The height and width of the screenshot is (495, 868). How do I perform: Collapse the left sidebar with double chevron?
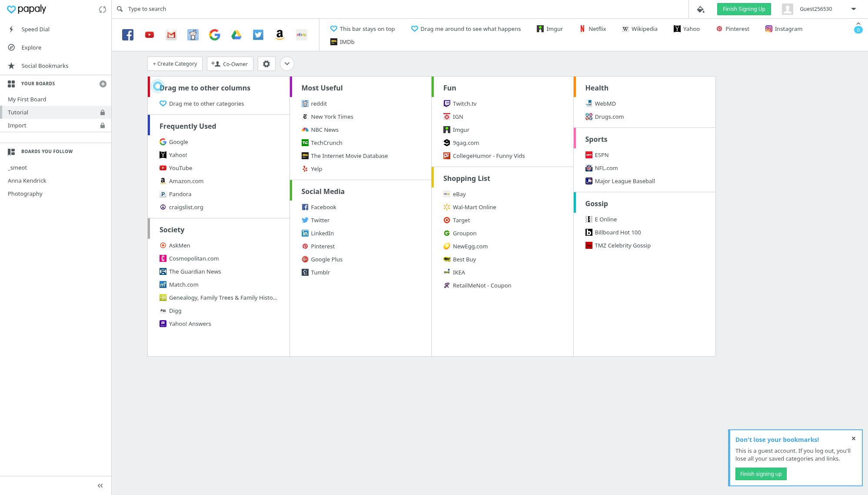(x=100, y=486)
